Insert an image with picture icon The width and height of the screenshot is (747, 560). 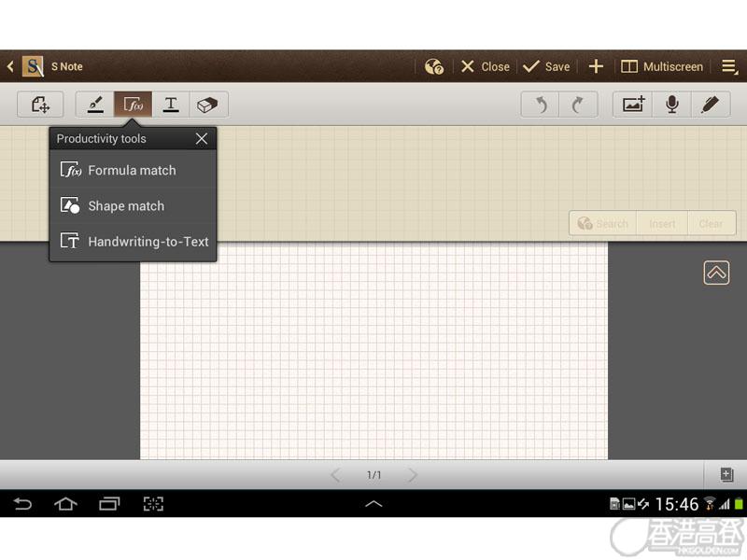[633, 105]
